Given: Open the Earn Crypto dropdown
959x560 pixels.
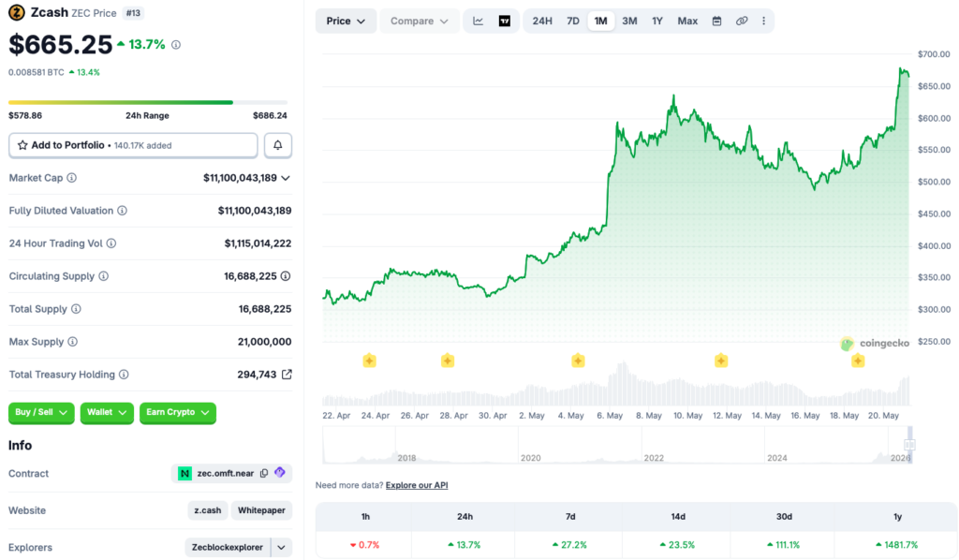Looking at the screenshot, I should click(x=177, y=413).
